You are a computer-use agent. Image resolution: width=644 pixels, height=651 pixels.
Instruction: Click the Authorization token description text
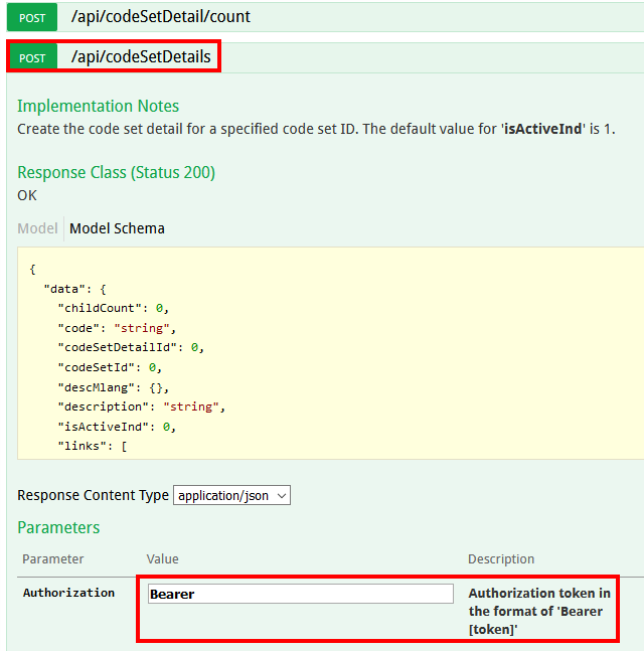point(540,610)
